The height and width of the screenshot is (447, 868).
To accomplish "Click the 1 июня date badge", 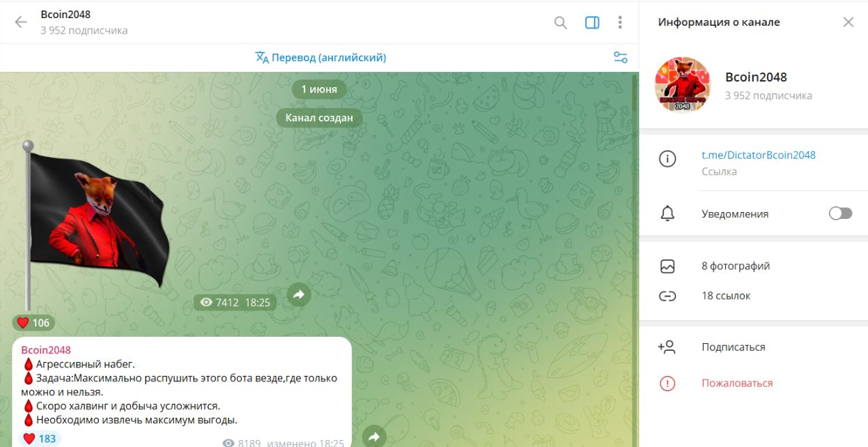I will pyautogui.click(x=319, y=89).
